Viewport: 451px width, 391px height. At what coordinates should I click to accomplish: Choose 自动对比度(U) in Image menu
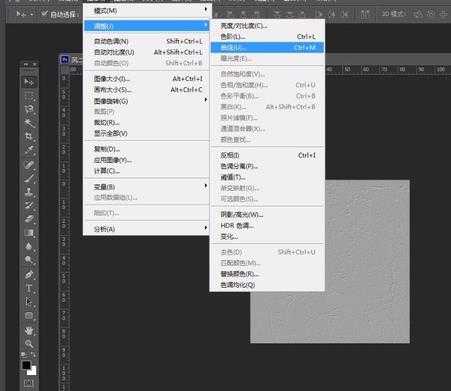coord(147,52)
